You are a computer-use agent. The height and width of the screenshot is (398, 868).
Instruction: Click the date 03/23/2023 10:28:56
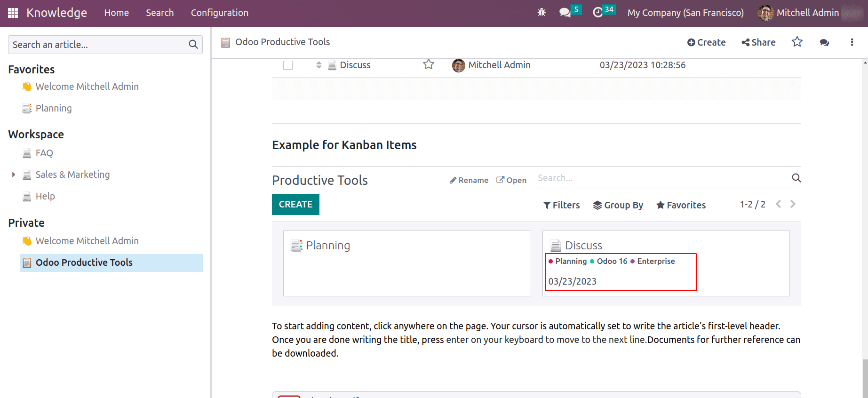point(642,65)
